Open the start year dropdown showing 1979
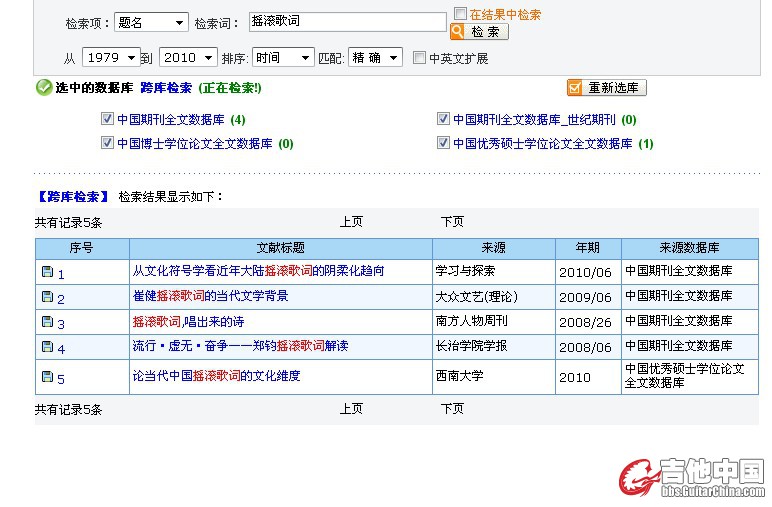The image size is (772, 507). [x=111, y=58]
